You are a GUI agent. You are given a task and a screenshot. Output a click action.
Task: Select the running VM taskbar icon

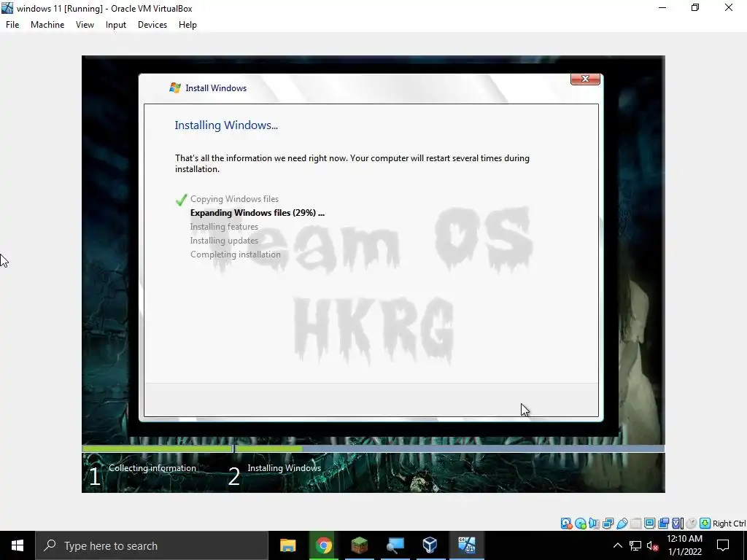466,545
